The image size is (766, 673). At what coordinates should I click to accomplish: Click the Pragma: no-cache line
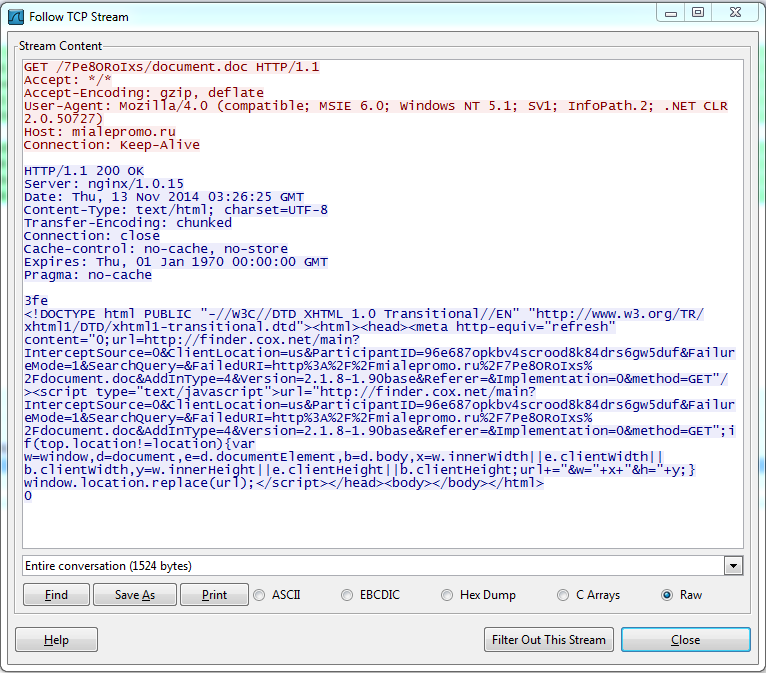pyautogui.click(x=88, y=275)
